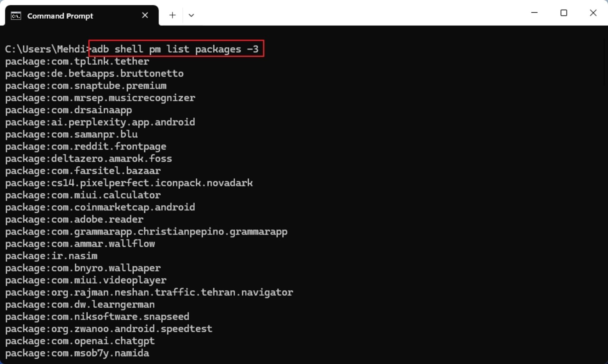Close the terminal window
This screenshot has width=608, height=364.
[x=593, y=13]
